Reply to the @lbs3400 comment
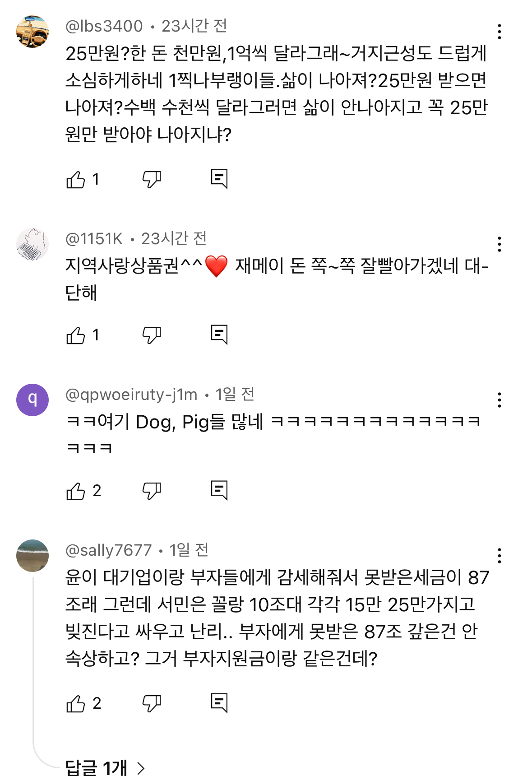Screen dimensions: 532x776 coord(219,179)
